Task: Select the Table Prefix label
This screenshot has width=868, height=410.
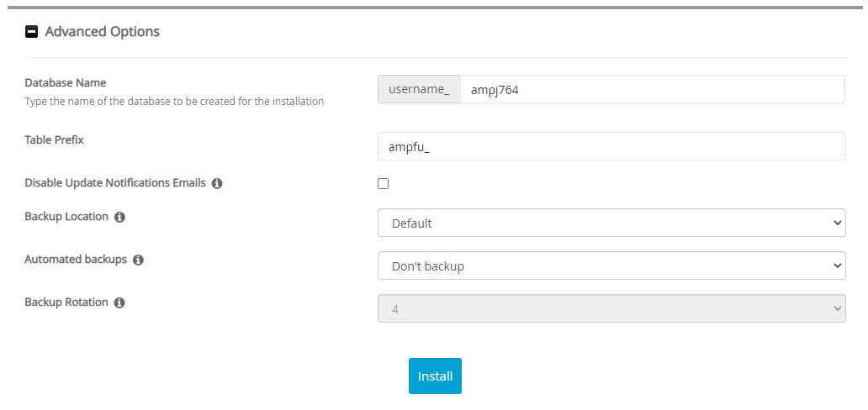Action: [55, 139]
